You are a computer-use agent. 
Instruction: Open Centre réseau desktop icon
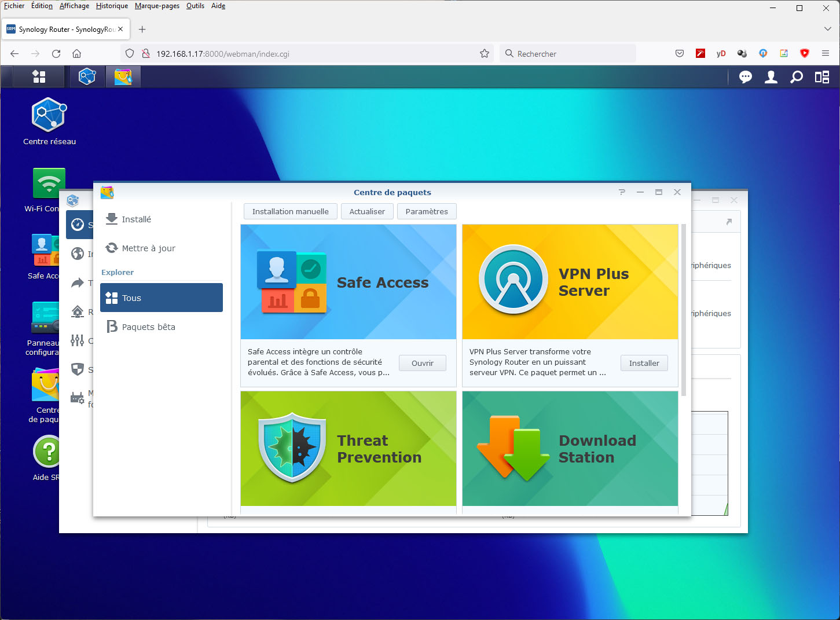point(49,116)
